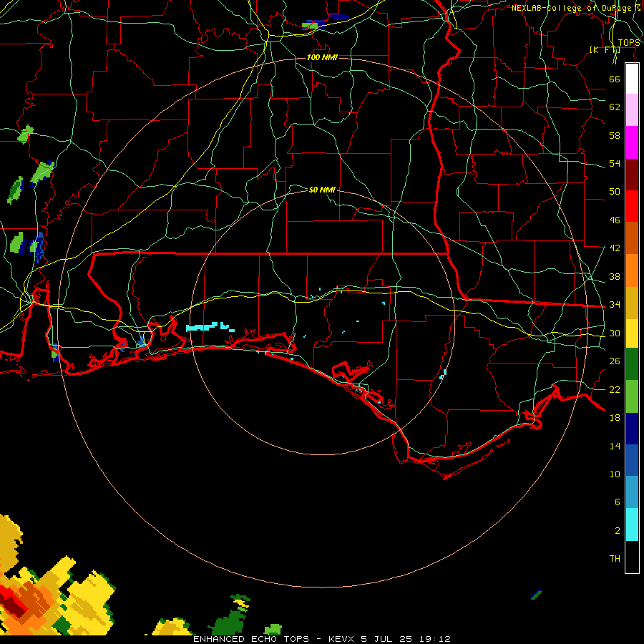This screenshot has height=644, width=644.
Task: Click the 66 legend value label
Action: (615, 79)
